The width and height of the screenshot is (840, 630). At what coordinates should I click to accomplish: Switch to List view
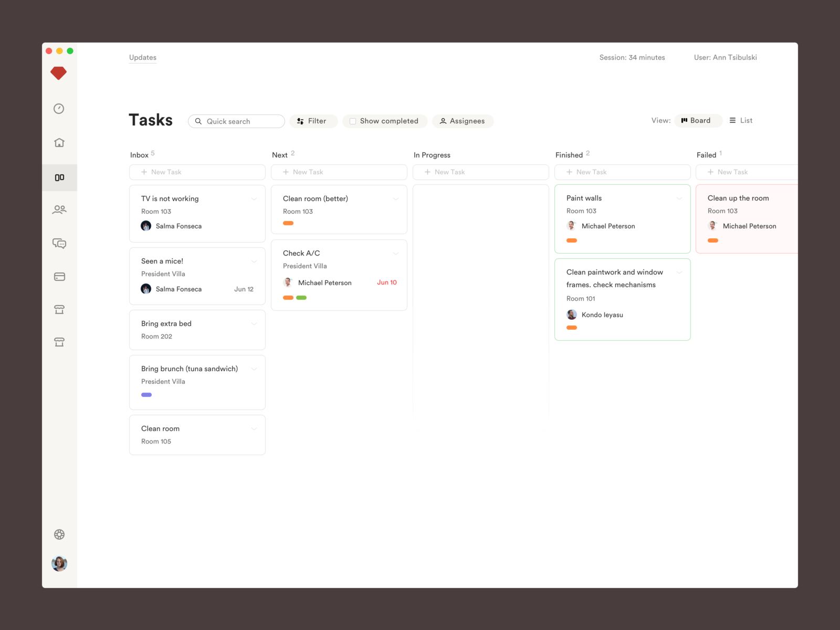coord(741,120)
